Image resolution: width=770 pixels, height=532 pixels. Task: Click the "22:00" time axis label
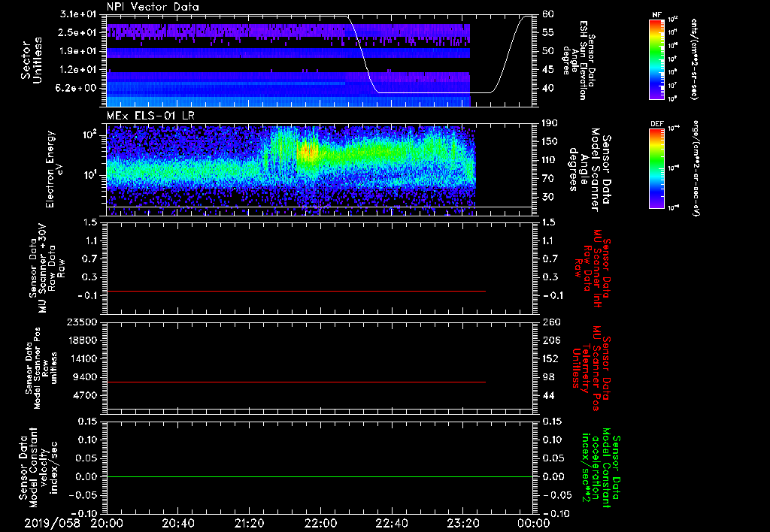pyautogui.click(x=320, y=523)
